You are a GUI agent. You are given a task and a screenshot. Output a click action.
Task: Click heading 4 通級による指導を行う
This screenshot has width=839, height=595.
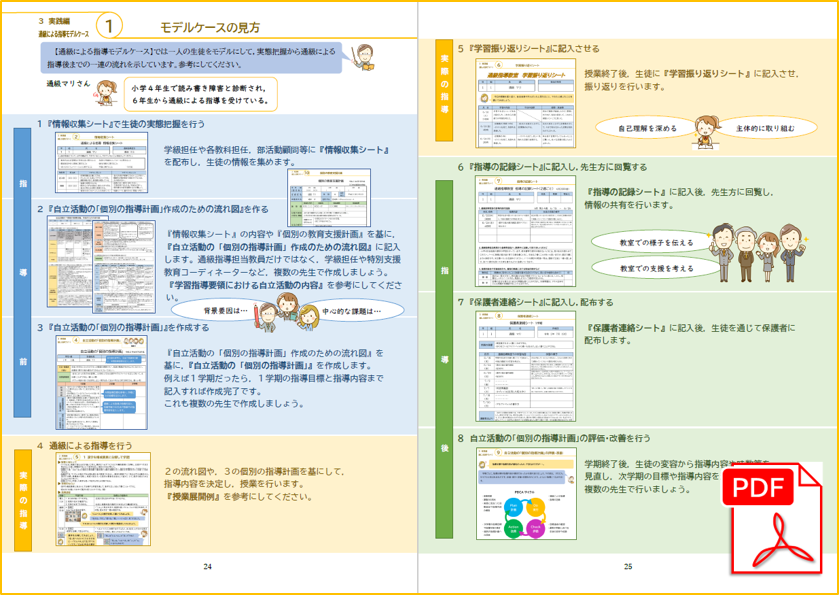click(x=85, y=445)
